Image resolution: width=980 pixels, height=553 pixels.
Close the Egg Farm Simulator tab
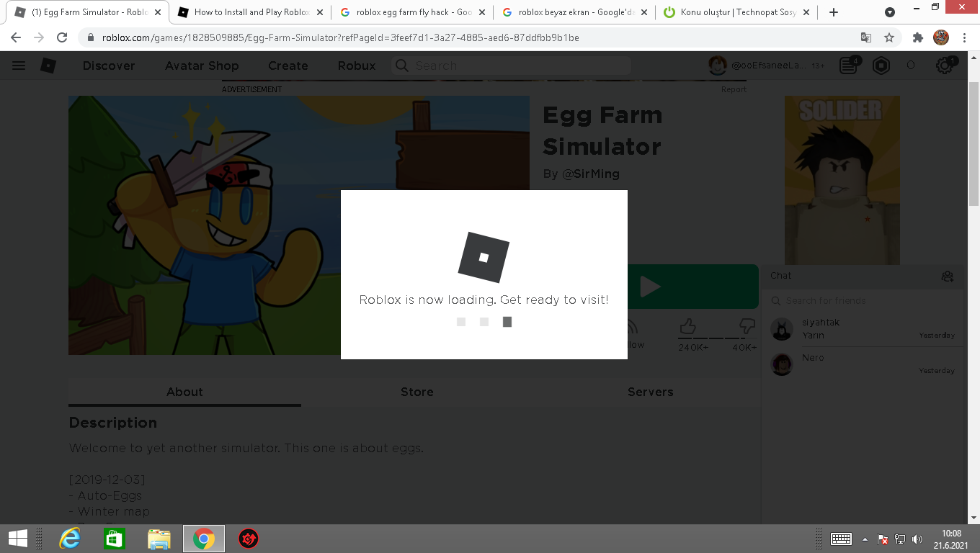pos(158,12)
